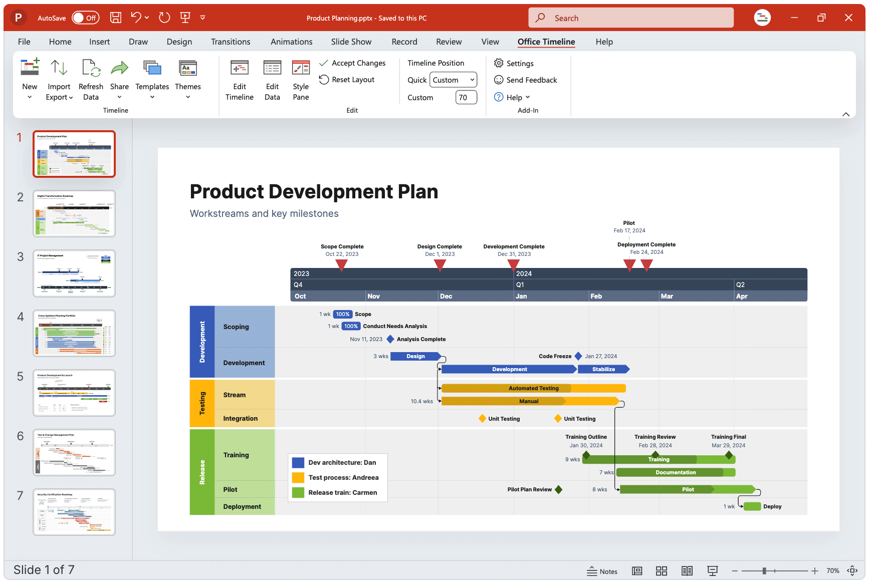Click the Fit slide to window icon
The width and height of the screenshot is (869, 588).
(852, 571)
